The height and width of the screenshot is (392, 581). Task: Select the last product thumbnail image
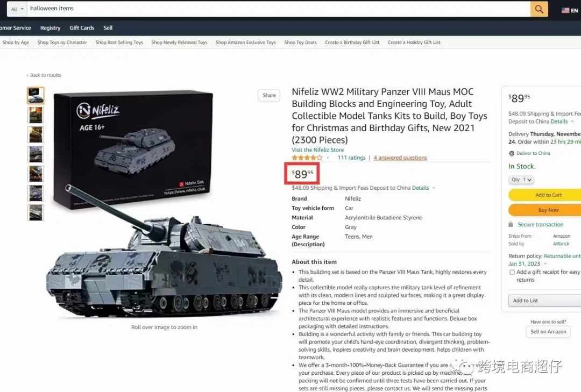click(36, 213)
